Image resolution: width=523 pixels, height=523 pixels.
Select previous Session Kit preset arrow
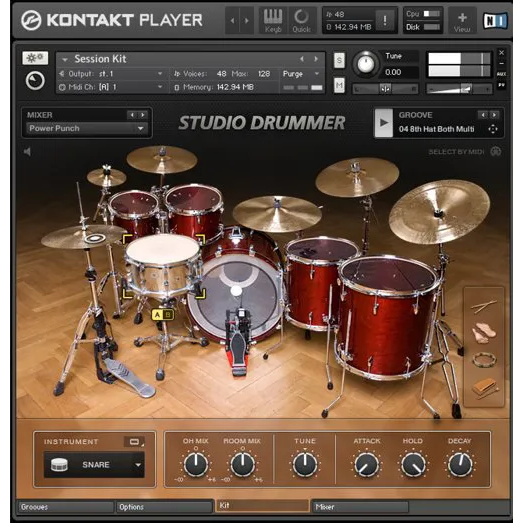click(302, 59)
